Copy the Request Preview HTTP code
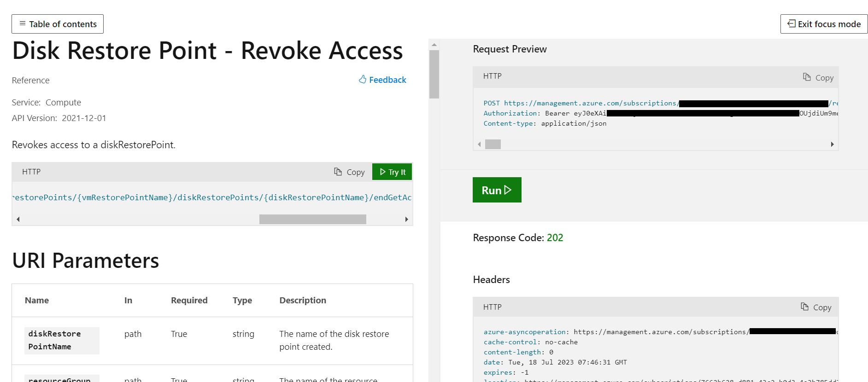The width and height of the screenshot is (868, 382). pos(818,77)
